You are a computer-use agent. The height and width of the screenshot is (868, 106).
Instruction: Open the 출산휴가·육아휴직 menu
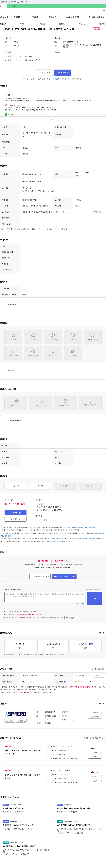click(97, 17)
